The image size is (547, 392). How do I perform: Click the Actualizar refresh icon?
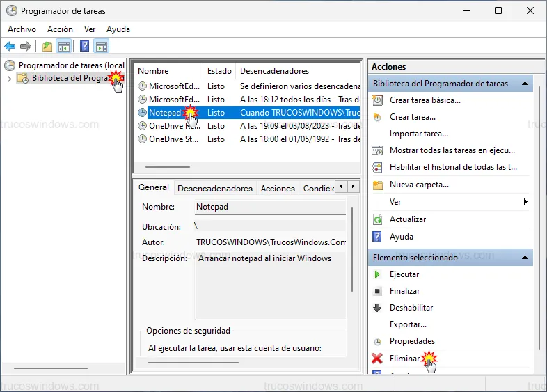coord(377,219)
